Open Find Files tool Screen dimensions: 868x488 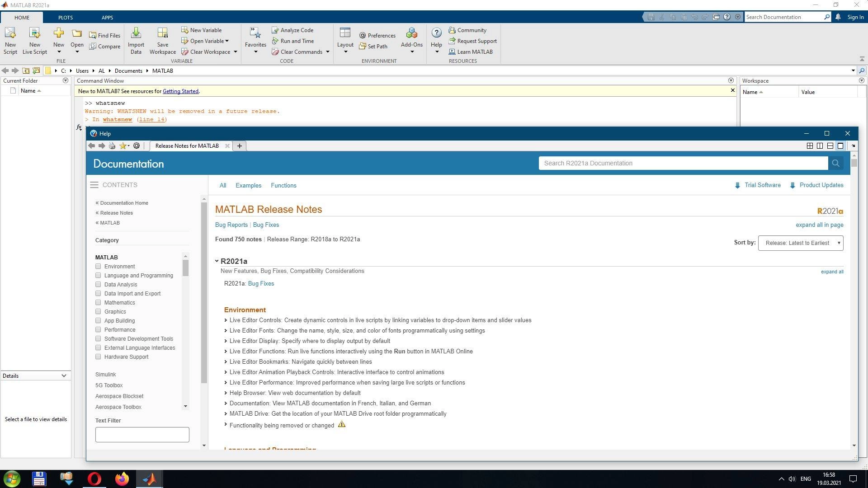click(x=104, y=35)
